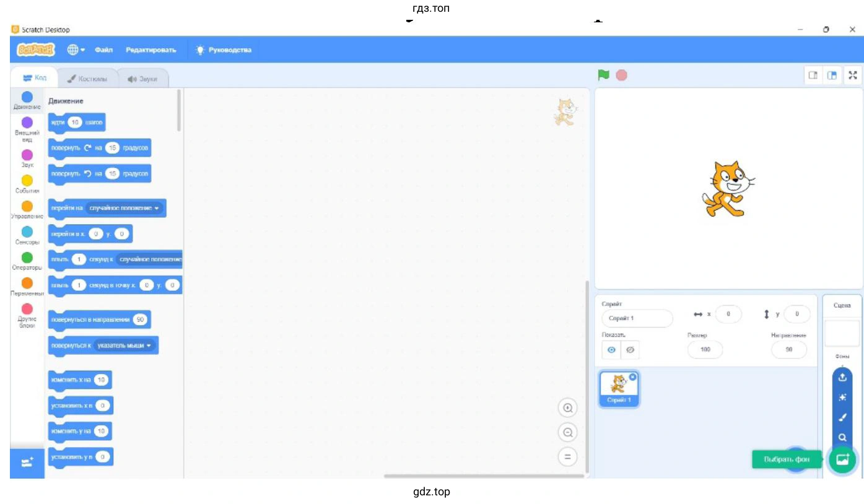Click the green flag to start the project

(603, 75)
